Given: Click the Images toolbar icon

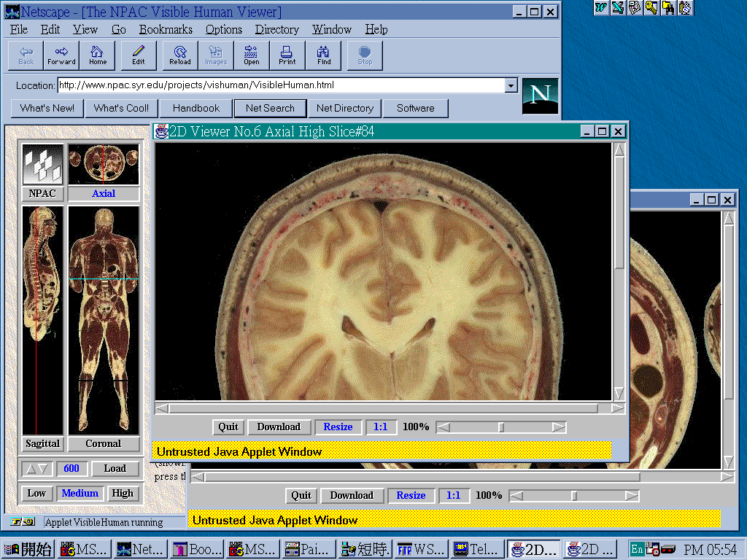Looking at the screenshot, I should click(x=216, y=55).
